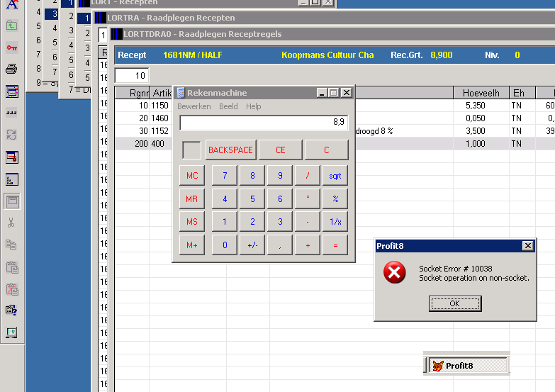Click the sqrt calculator button

[x=335, y=176]
